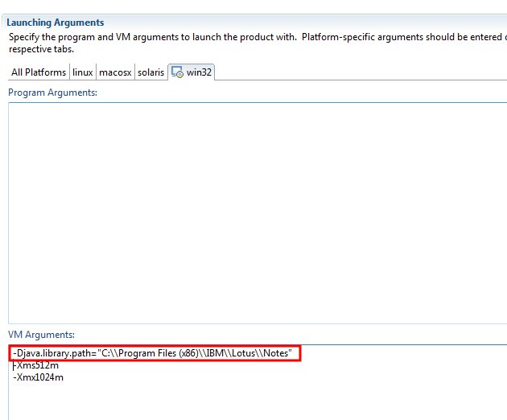This screenshot has width=507, height=420.
Task: Click the win32 tab icon
Action: click(177, 72)
